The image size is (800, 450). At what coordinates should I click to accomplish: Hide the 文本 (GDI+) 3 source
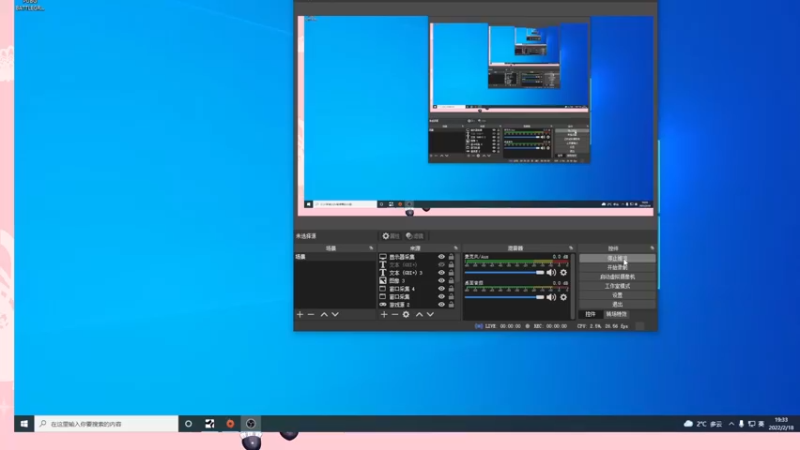coord(441,273)
